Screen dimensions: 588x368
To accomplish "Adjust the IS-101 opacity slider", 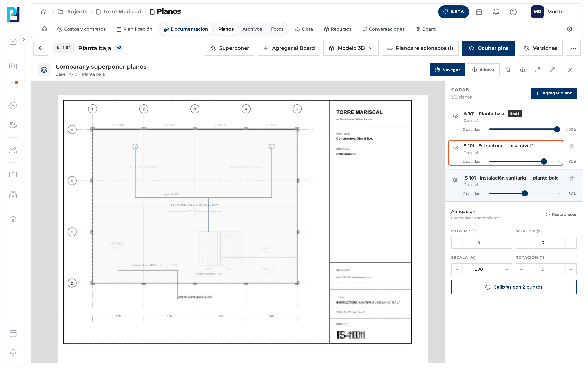I will [x=524, y=193].
